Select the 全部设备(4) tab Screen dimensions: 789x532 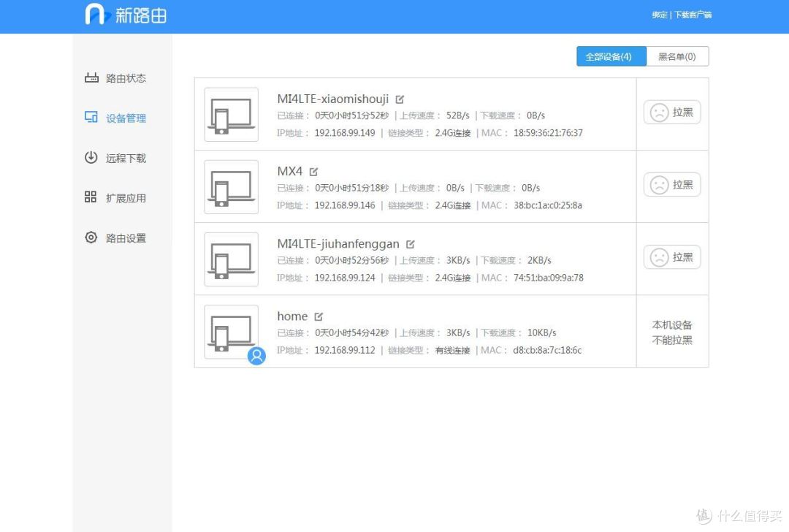tap(611, 56)
